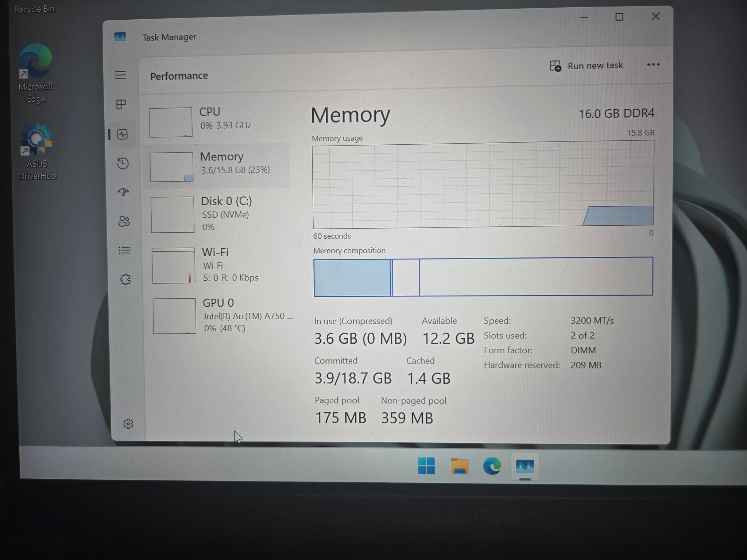Open the App history page icon
The image size is (747, 560).
(123, 163)
